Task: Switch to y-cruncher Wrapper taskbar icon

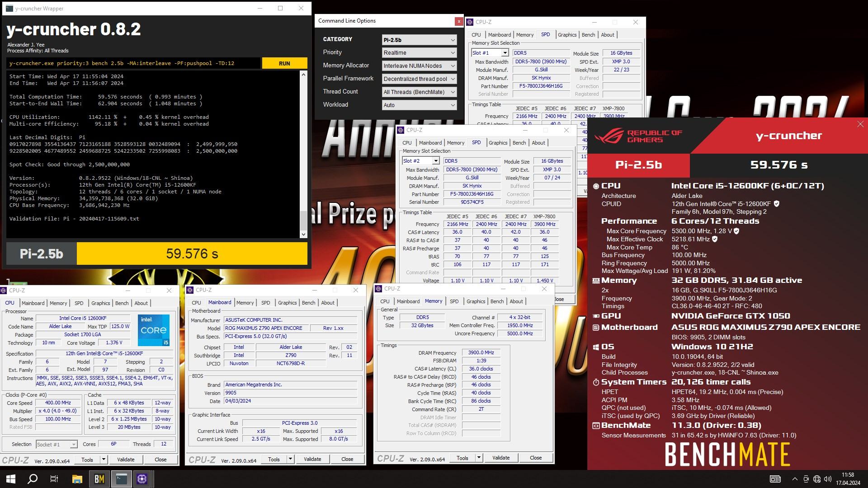Action: tap(121, 479)
